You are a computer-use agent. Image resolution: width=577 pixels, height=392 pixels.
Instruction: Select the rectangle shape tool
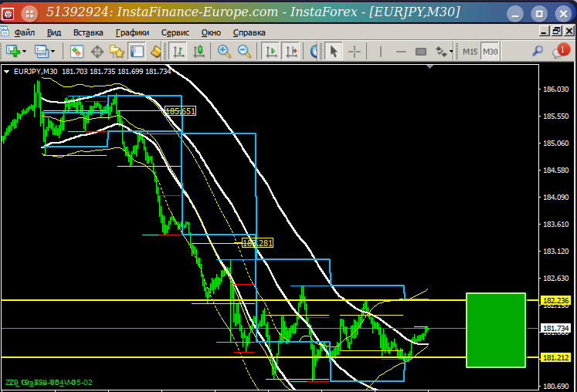[x=421, y=51]
